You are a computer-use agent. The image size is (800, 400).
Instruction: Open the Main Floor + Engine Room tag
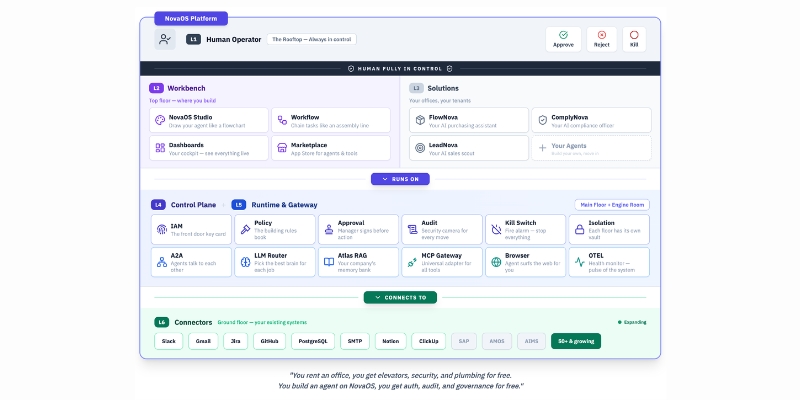pyautogui.click(x=612, y=205)
